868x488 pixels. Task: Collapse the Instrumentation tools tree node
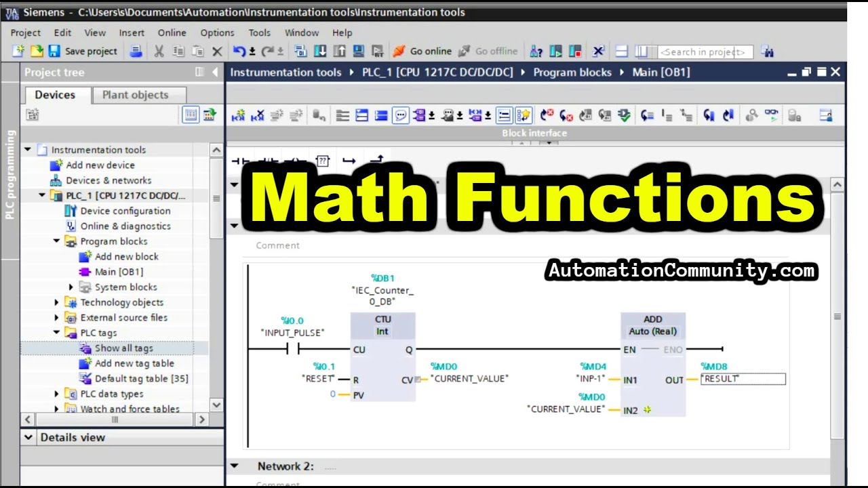click(x=28, y=150)
